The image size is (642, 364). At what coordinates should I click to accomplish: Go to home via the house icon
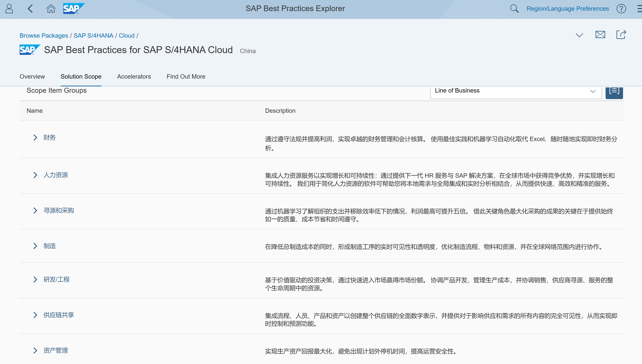pos(51,8)
